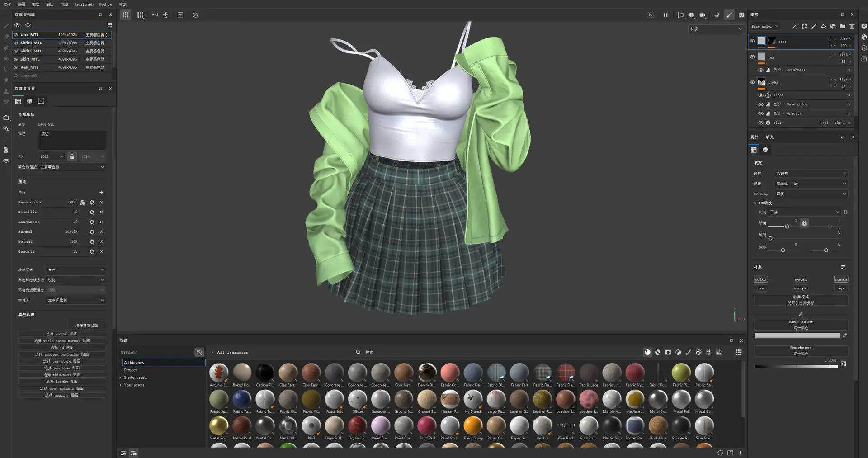The image size is (868, 458).
Task: Click the camera screenshot icon in viewport toolbar
Action: [x=741, y=15]
